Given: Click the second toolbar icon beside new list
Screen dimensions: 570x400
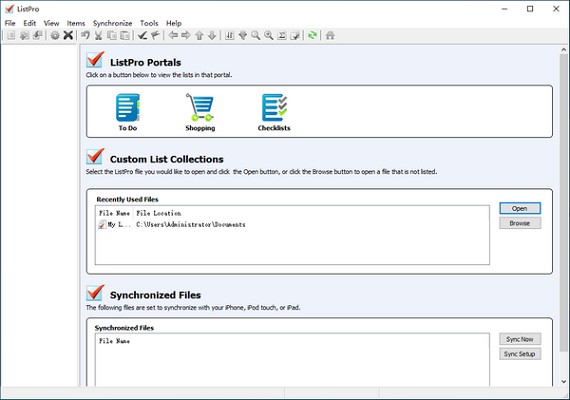Looking at the screenshot, I should 24,35.
